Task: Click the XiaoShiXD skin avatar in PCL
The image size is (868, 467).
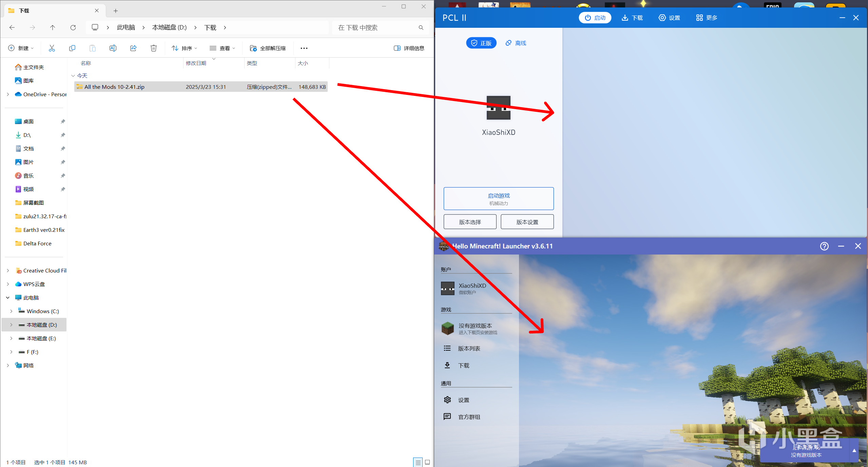Action: (498, 108)
